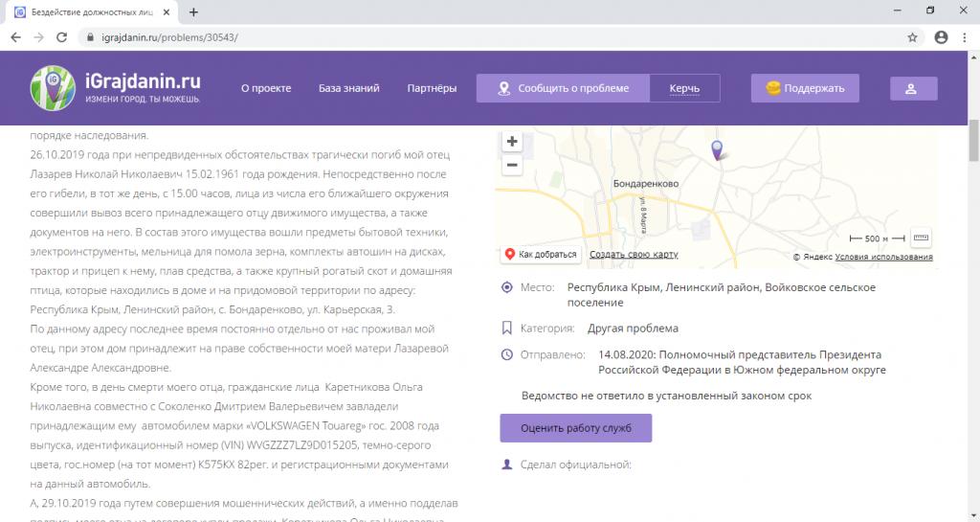Image resolution: width=980 pixels, height=522 pixels.
Task: Click the browser address bar
Action: coord(479,37)
